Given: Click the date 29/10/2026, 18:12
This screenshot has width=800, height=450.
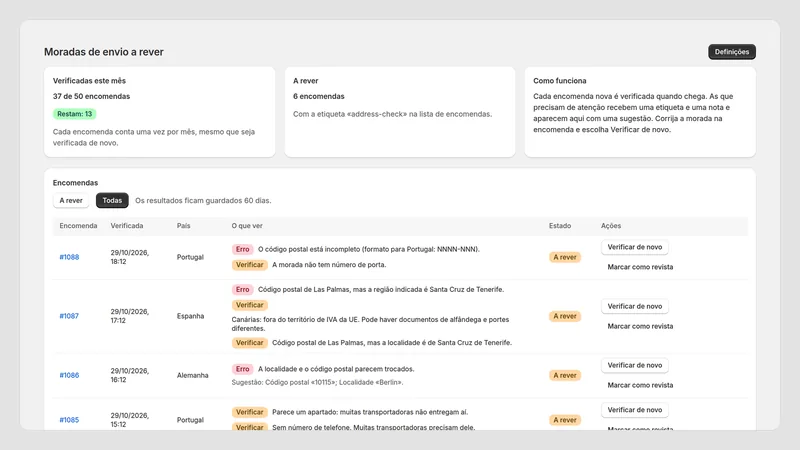Looking at the screenshot, I should (130, 257).
